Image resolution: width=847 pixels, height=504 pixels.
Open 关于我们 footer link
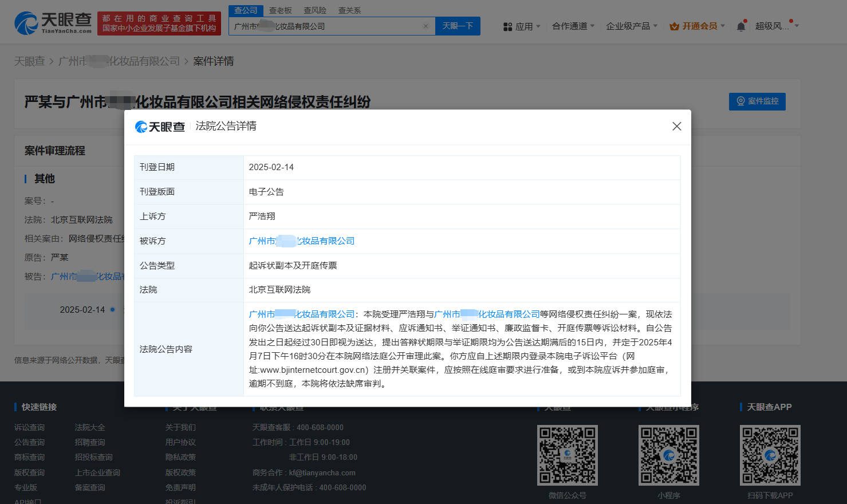click(x=180, y=427)
